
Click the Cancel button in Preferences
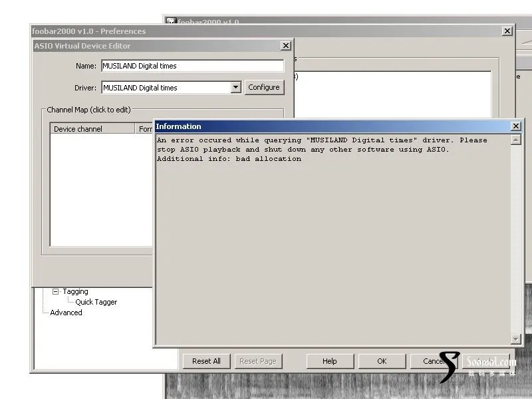point(434,361)
